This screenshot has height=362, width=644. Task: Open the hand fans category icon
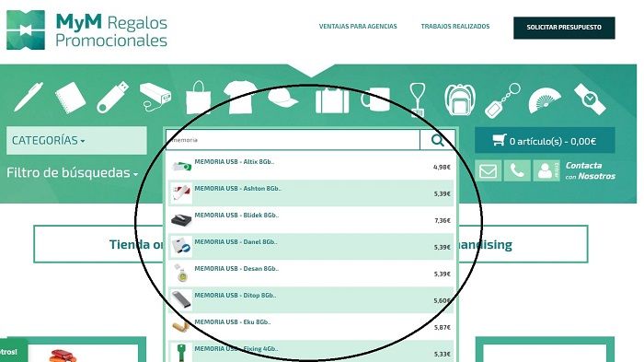pos(545,101)
